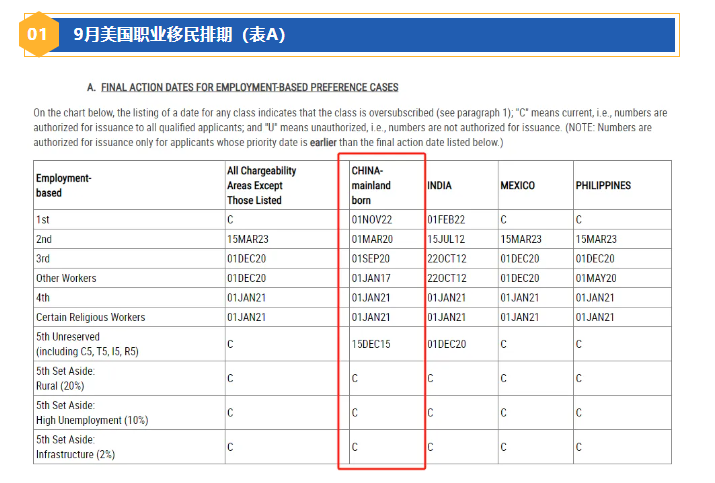This screenshot has width=715, height=483.
Task: Select India's 5th Unreserved date "01DEC20"
Action: [446, 344]
